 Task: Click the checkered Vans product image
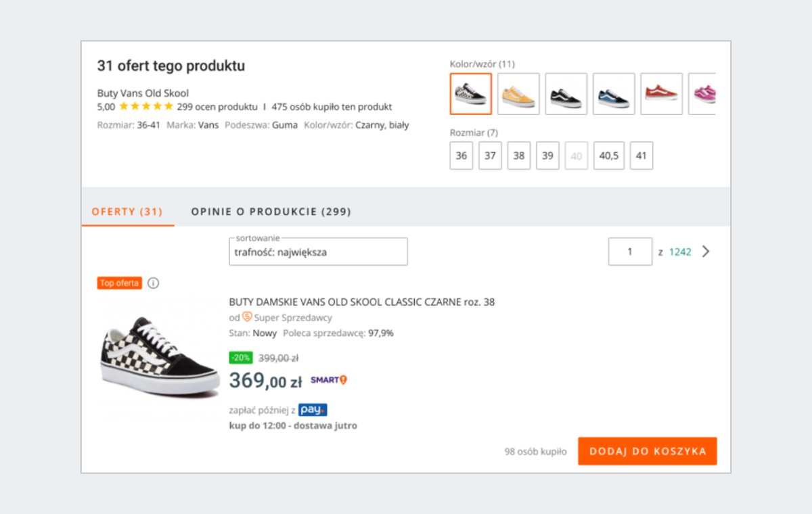click(159, 355)
